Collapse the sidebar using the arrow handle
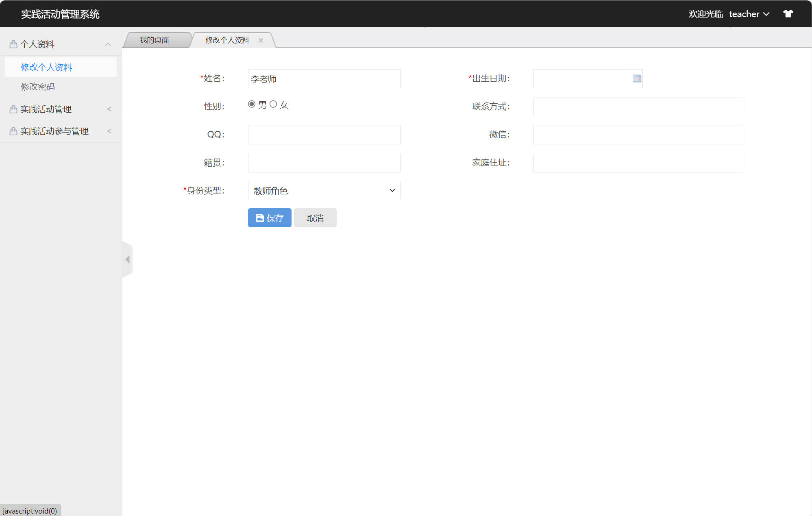Image resolution: width=812 pixels, height=516 pixels. pyautogui.click(x=127, y=259)
